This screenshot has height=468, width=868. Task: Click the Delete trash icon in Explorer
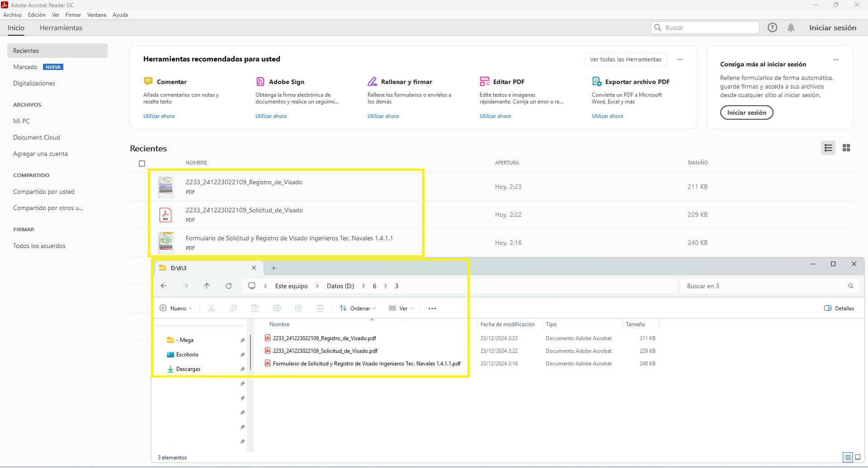click(x=320, y=308)
